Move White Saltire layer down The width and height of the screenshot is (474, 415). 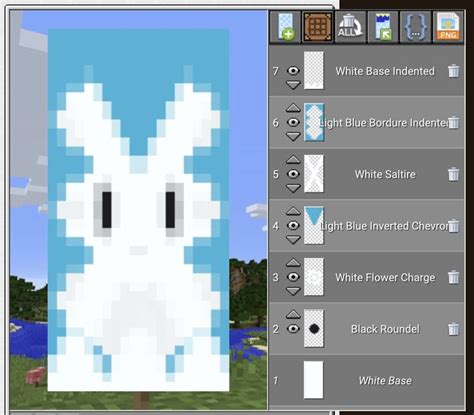point(293,188)
